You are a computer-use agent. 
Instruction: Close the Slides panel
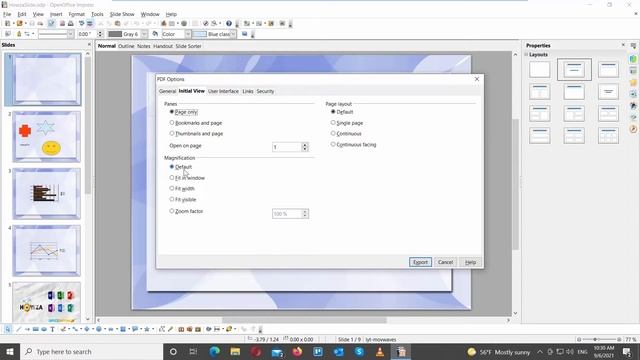89,44
